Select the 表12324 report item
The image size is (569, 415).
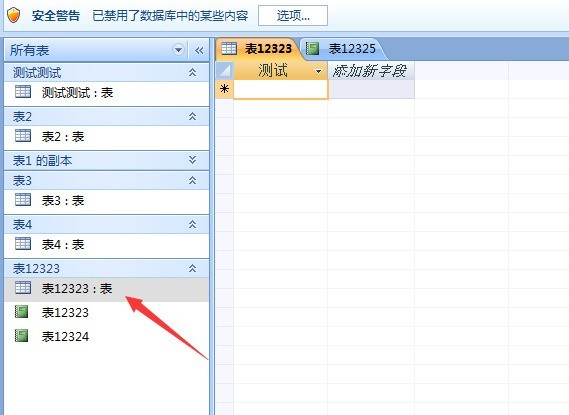[x=107, y=336]
